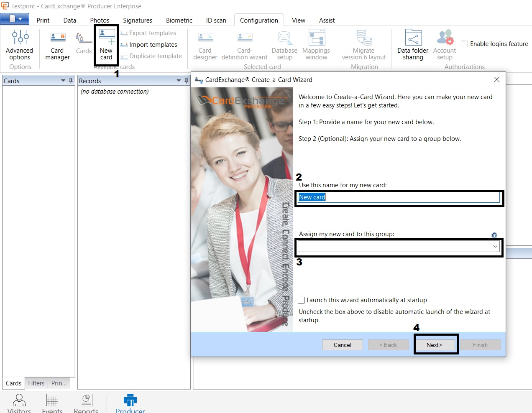Image resolution: width=532 pixels, height=413 pixels.
Task: Click the wizard title bar icon
Action: [x=199, y=79]
